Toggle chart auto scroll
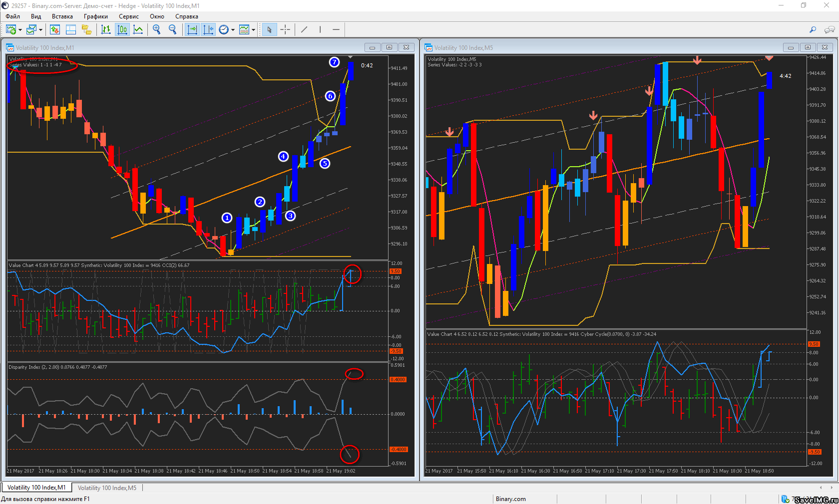 click(192, 30)
